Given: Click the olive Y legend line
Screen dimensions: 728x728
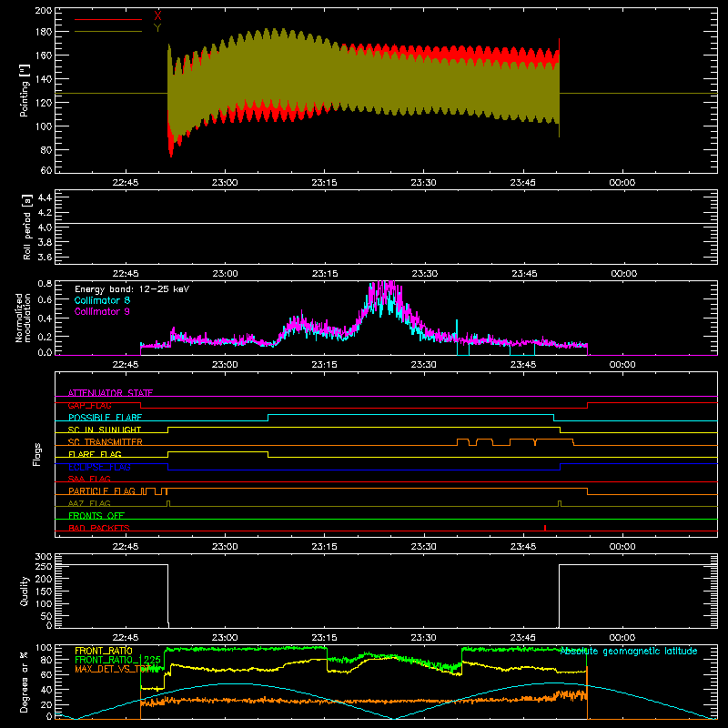Looking at the screenshot, I should tap(108, 31).
